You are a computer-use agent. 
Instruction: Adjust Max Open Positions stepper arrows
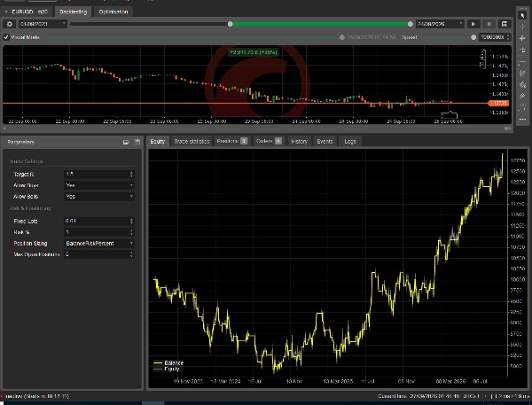(x=131, y=254)
